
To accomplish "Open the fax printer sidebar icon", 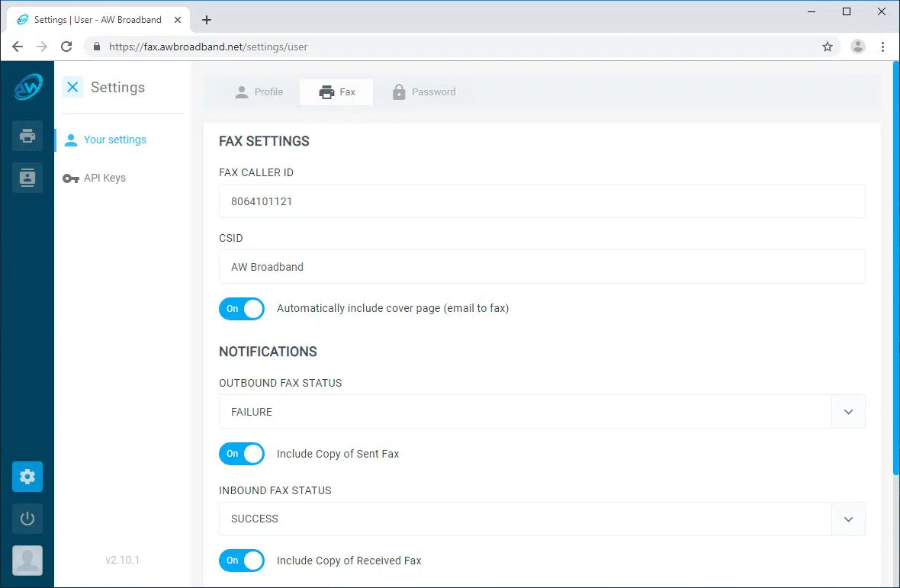I will (x=27, y=136).
